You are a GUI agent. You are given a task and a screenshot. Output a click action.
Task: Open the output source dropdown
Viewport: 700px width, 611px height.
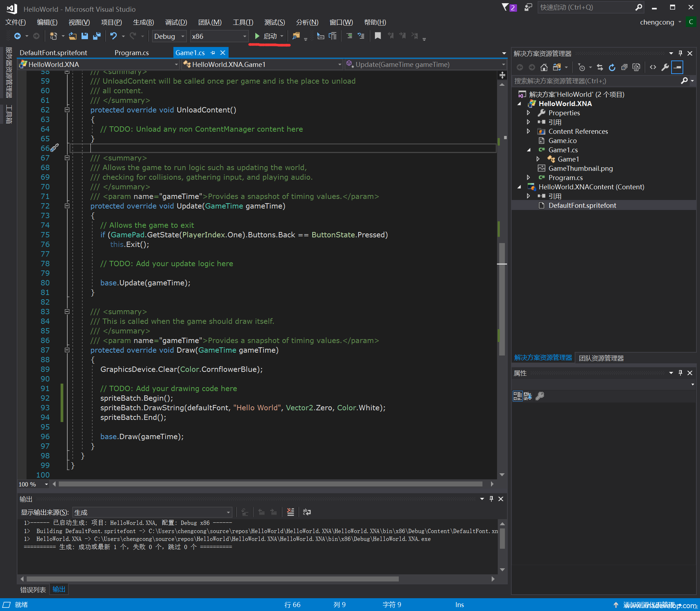point(152,512)
